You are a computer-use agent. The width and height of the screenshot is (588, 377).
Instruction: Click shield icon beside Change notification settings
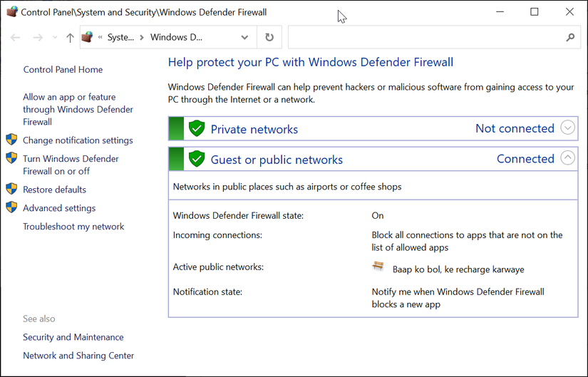[x=11, y=139]
